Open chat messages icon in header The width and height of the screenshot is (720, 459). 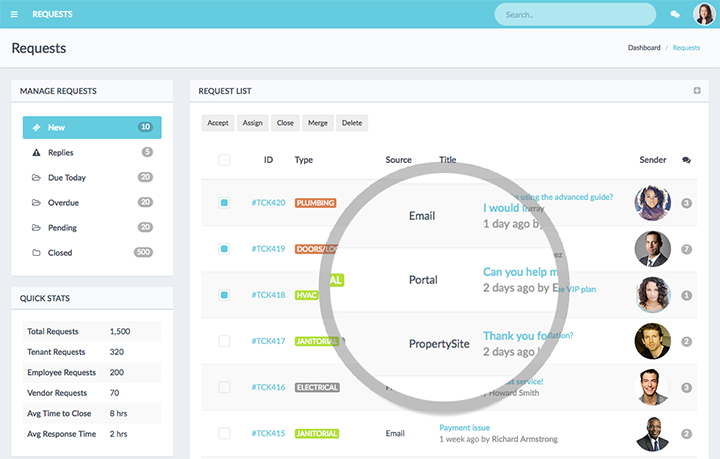click(675, 14)
